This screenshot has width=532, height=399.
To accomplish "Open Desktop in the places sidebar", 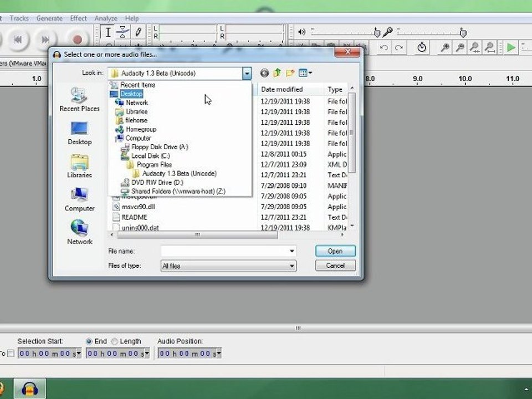I will click(80, 133).
